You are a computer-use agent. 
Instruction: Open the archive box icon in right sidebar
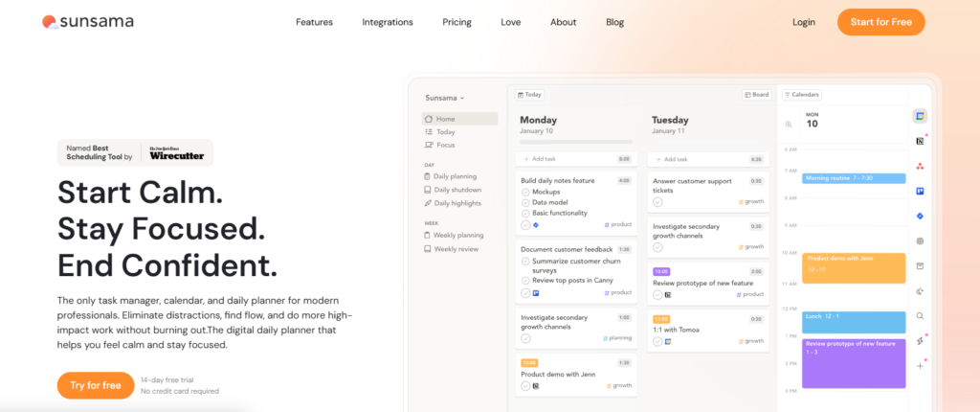tap(920, 265)
